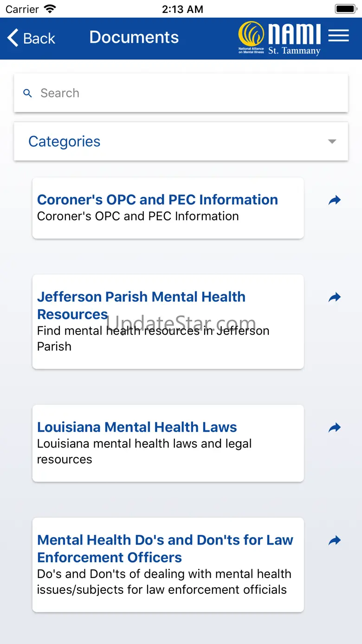This screenshot has width=362, height=644.
Task: Select 'Louisiana mental health laws and legal resources' text
Action: [x=144, y=451]
